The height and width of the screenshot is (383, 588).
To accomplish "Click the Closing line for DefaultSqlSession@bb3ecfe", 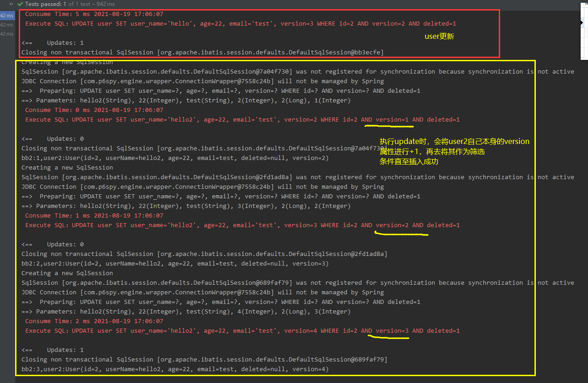I will tap(202, 52).
